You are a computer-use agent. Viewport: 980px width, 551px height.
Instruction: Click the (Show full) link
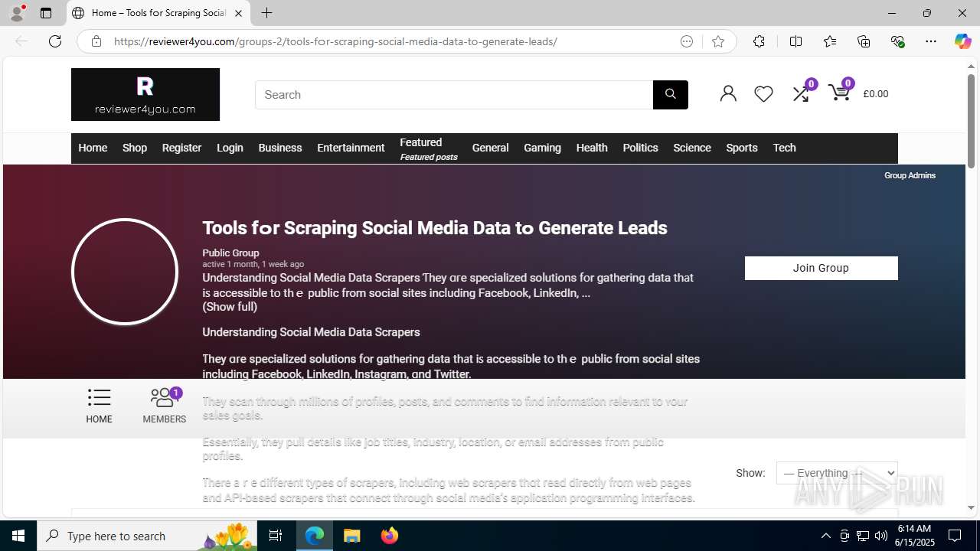(x=230, y=307)
